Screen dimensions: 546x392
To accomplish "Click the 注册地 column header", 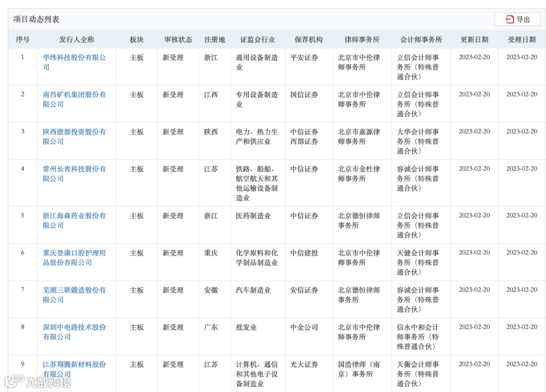I will click(x=214, y=40).
